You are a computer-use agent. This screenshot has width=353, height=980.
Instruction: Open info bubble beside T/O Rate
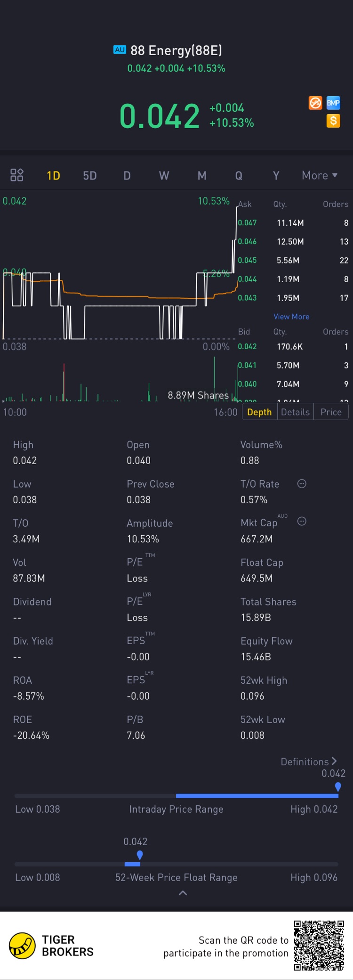[x=302, y=484]
